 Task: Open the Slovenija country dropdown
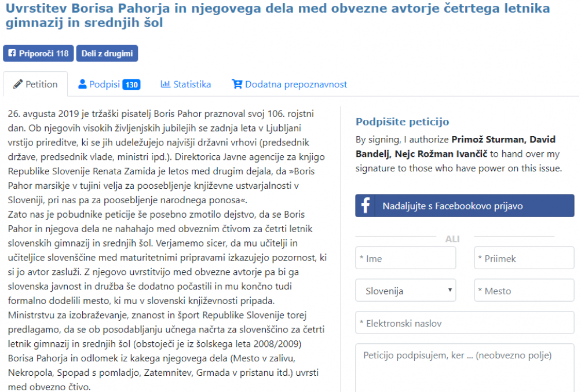[x=405, y=291]
